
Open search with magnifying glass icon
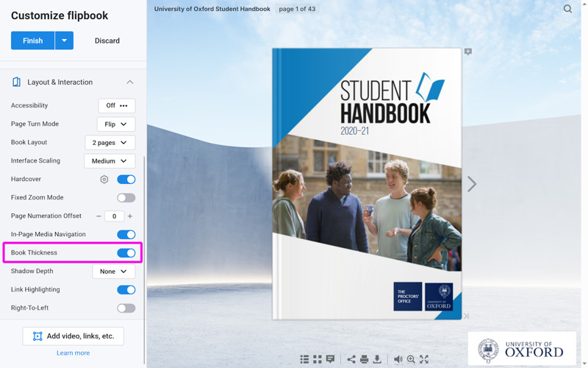point(567,9)
